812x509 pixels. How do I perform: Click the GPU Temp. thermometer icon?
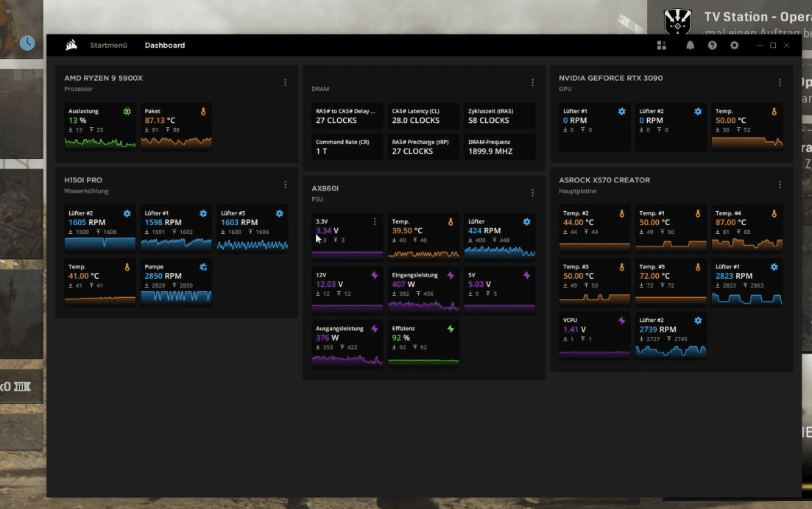point(774,111)
